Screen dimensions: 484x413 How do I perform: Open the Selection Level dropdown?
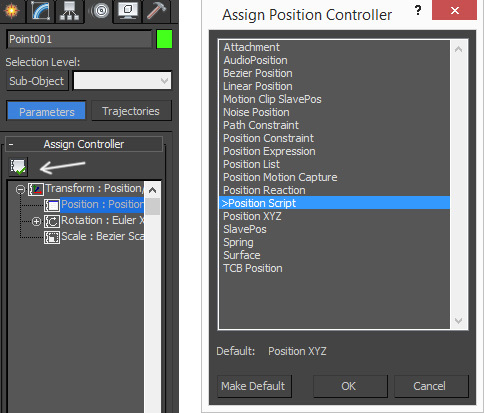pyautogui.click(x=122, y=80)
